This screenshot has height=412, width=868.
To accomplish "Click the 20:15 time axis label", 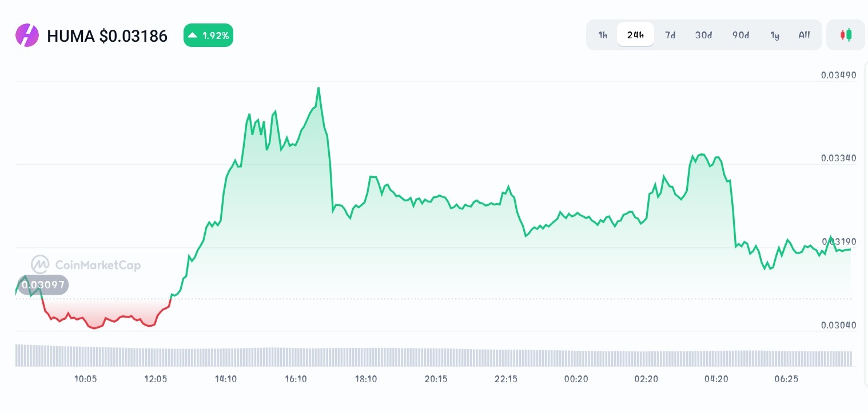I will pos(436,379).
